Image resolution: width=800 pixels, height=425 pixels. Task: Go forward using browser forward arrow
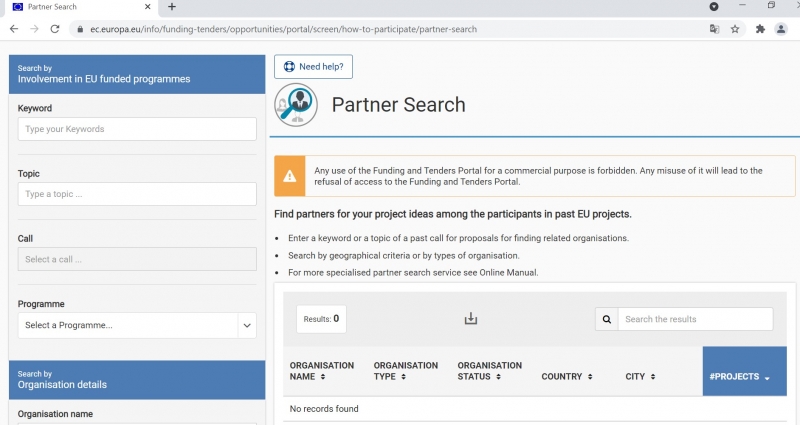click(x=34, y=29)
